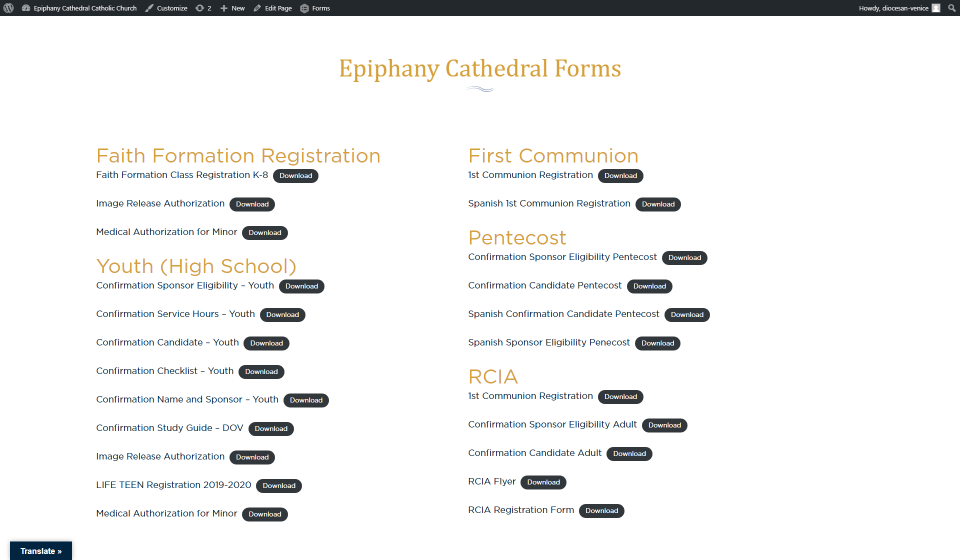Open Epiphany Cathedral Catholic Church site menu

pos(85,8)
